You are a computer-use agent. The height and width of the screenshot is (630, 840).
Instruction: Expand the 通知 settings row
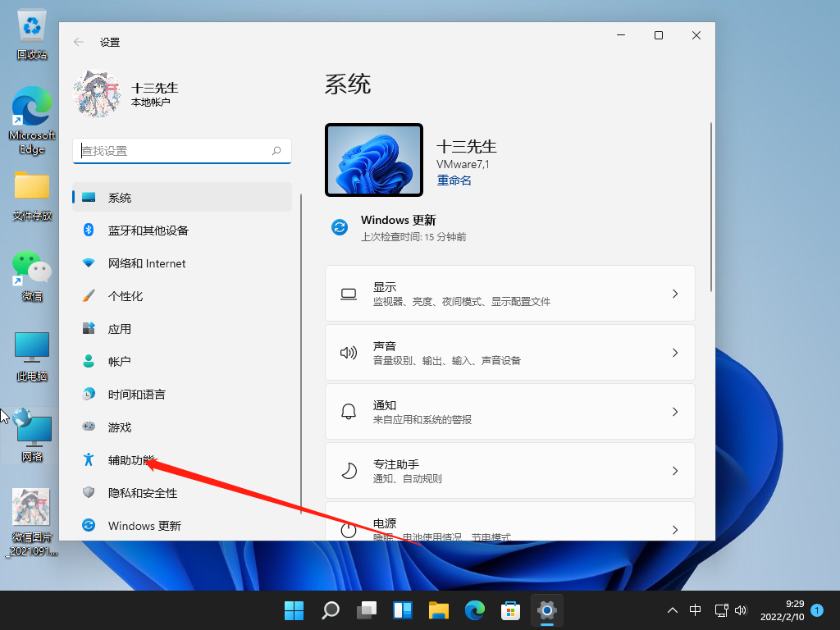tap(510, 411)
